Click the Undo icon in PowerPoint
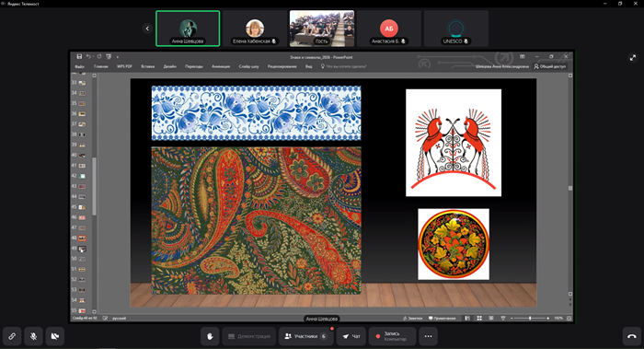The height and width of the screenshot is (349, 644). tap(88, 57)
